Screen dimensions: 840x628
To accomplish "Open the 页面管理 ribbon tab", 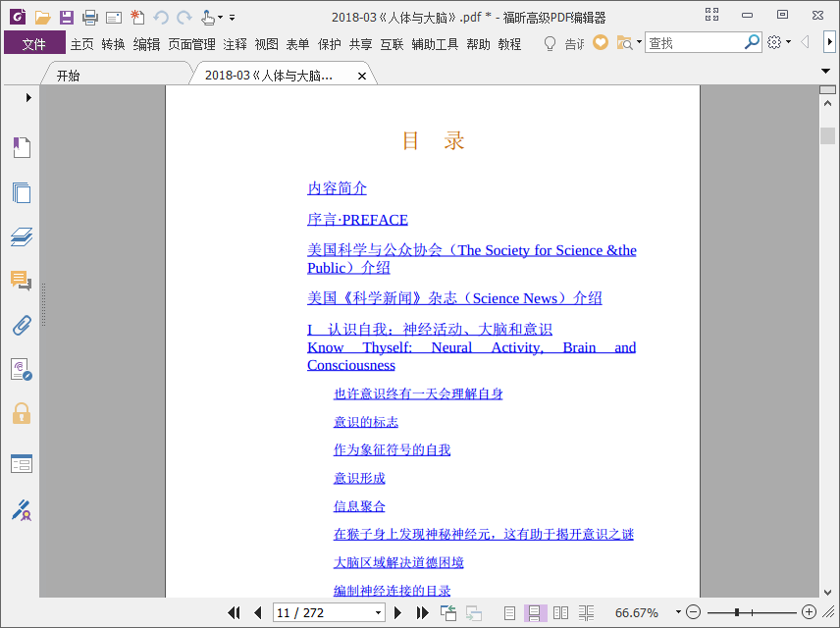I will pos(191,44).
